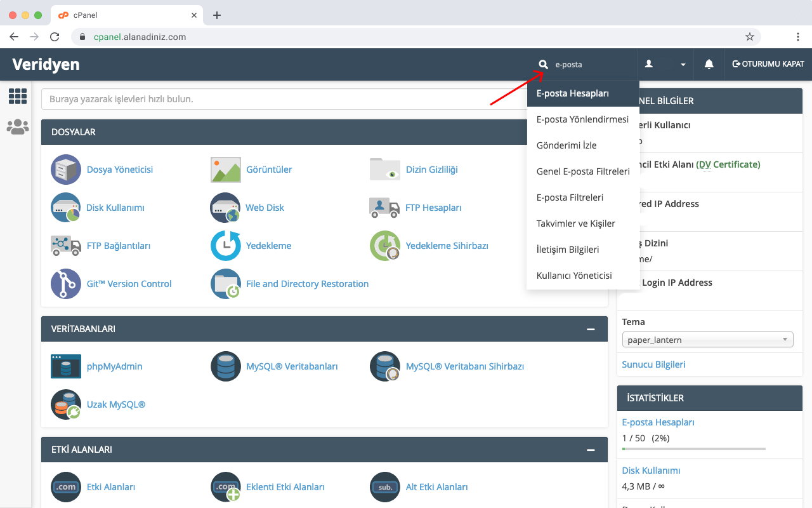Click the Sunucu Bilgileri link
Viewport: 812px width, 508px height.
tap(653, 364)
